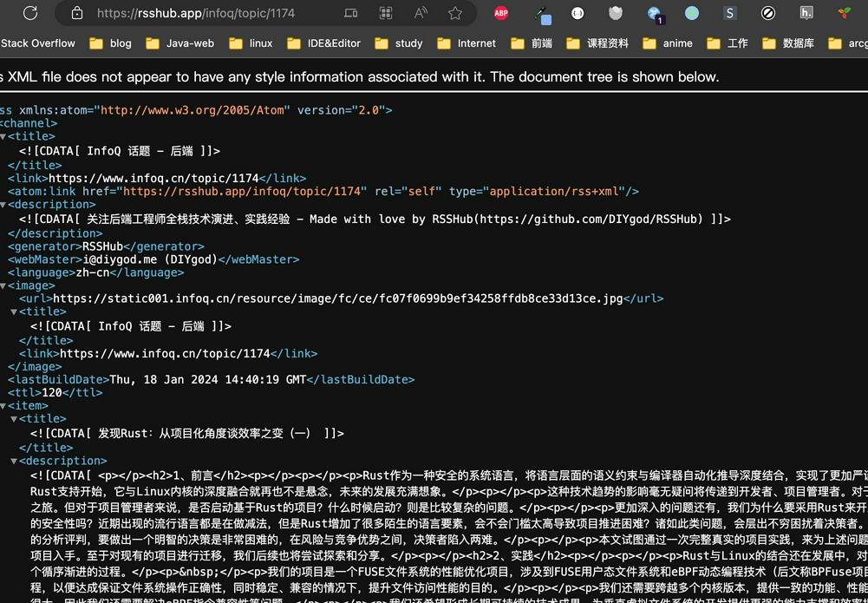This screenshot has width=868, height=603.
Task: Open the extension with S icon
Action: point(730,13)
